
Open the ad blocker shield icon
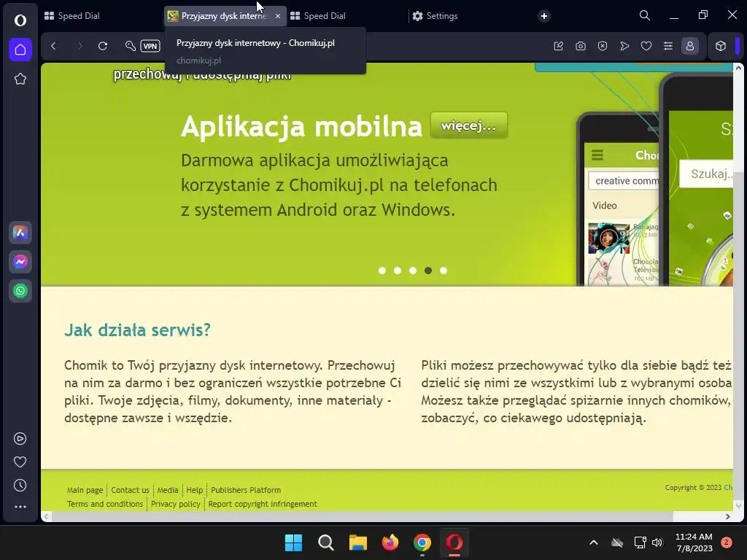coord(603,46)
